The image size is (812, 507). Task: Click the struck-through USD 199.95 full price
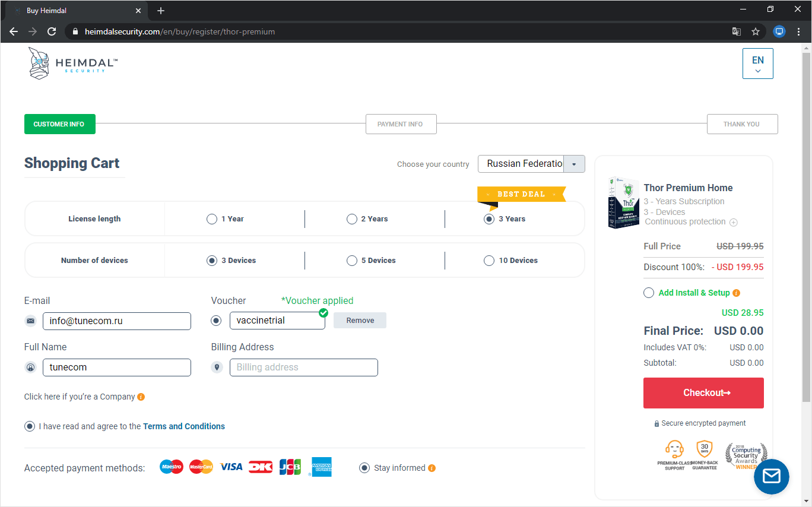tap(740, 246)
